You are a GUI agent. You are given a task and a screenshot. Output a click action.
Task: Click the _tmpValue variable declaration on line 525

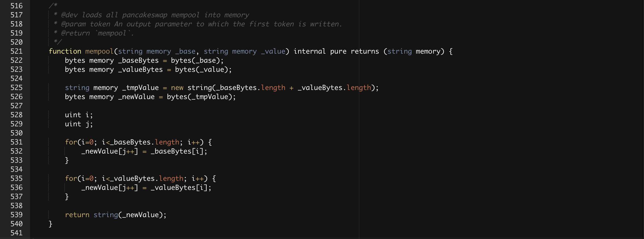click(x=140, y=88)
